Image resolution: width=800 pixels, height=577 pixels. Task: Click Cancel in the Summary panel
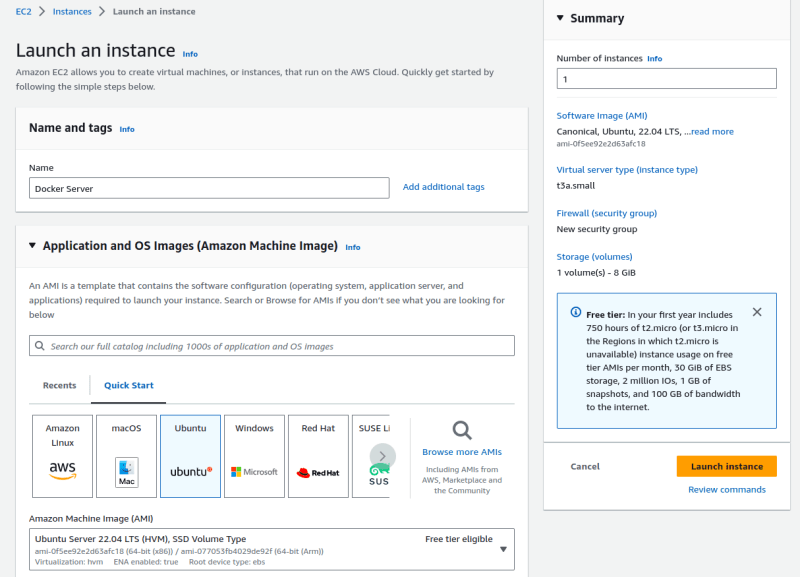click(x=585, y=466)
